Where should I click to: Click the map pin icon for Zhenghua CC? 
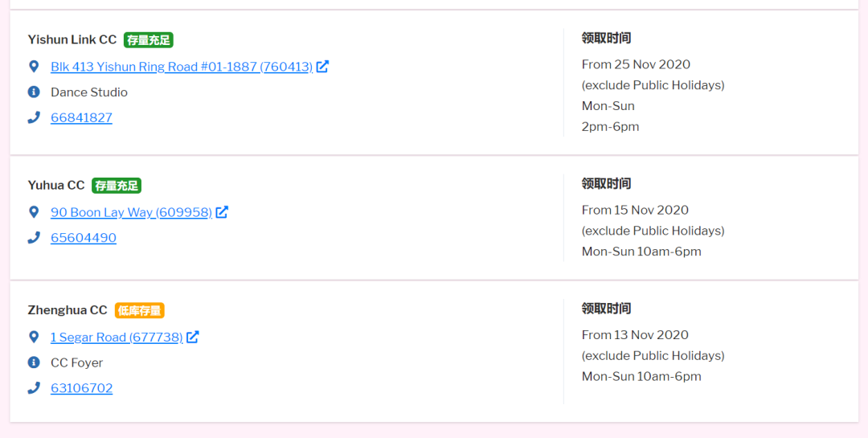tap(34, 337)
